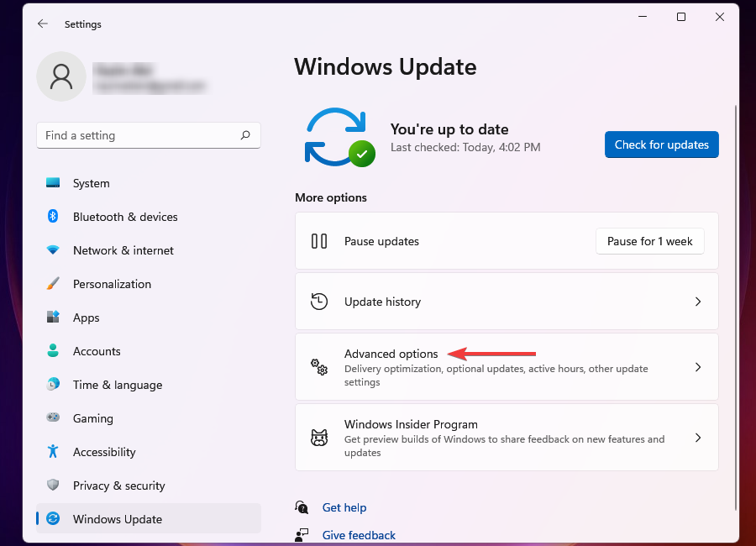Click the Network wifi icon
This screenshot has height=546, width=756.
click(53, 249)
